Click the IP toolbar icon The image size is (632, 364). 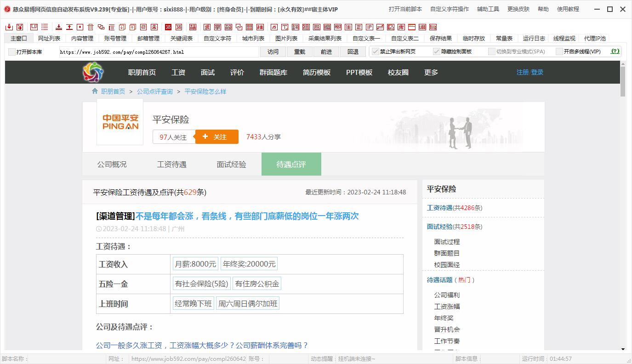370,27
